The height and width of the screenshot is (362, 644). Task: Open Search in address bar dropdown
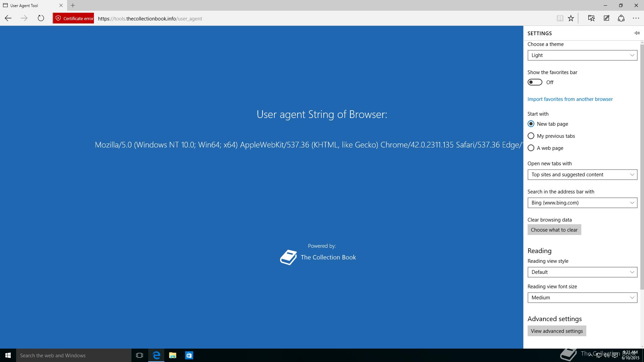pos(582,203)
